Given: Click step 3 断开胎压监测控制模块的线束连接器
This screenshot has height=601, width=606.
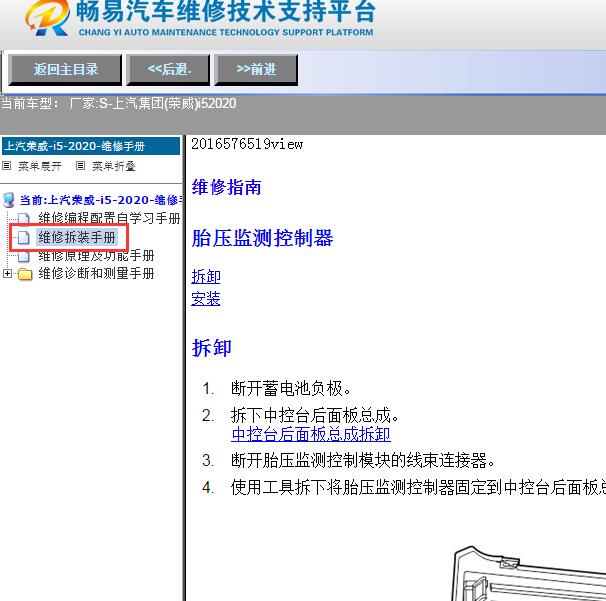Looking at the screenshot, I should click(x=363, y=461).
